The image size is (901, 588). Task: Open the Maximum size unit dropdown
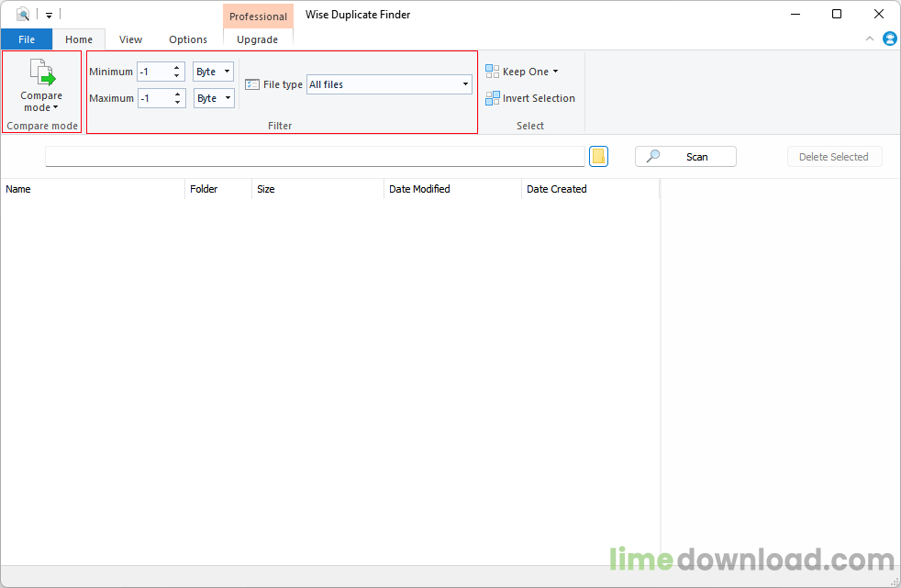pyautogui.click(x=214, y=98)
